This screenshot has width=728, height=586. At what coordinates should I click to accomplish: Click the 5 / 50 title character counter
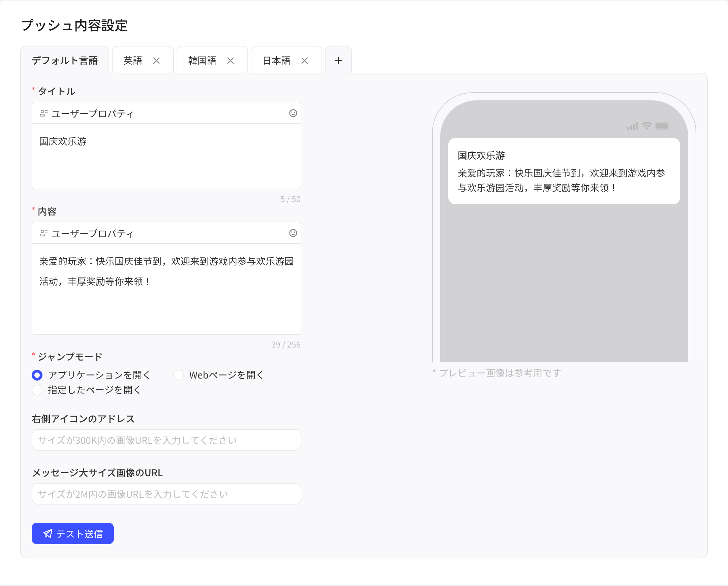[290, 199]
